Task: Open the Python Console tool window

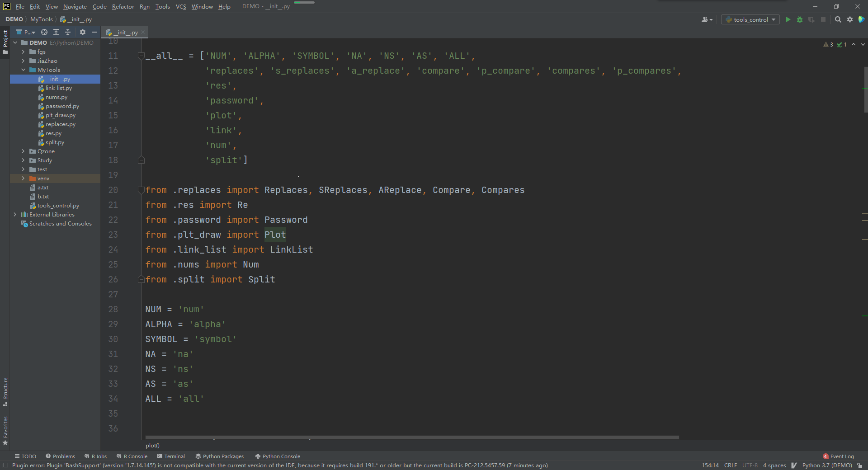Action: coord(278,456)
